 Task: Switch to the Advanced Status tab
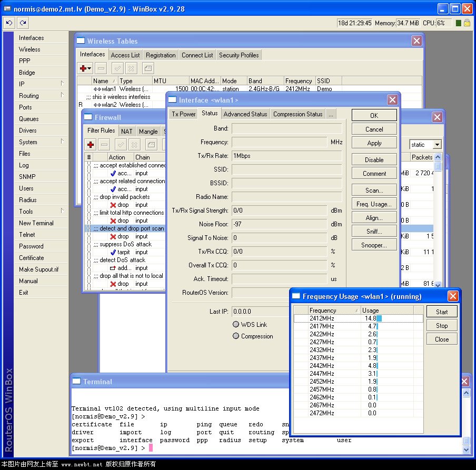point(245,114)
